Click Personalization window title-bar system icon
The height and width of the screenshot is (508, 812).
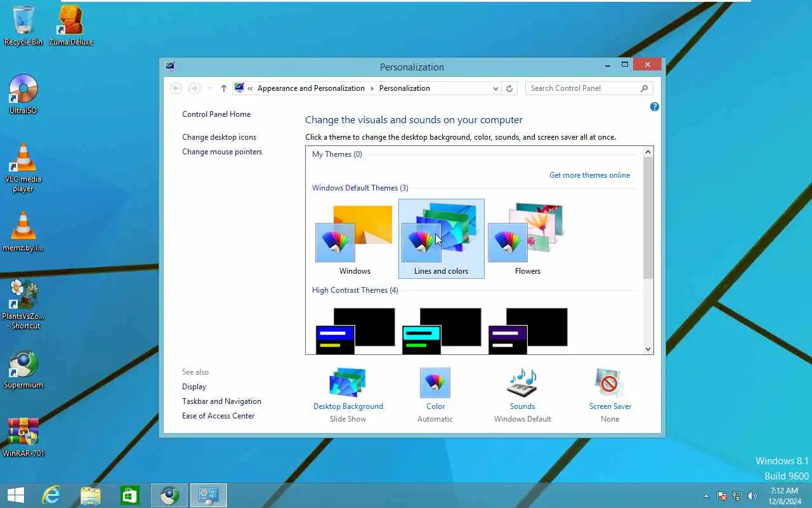click(169, 65)
